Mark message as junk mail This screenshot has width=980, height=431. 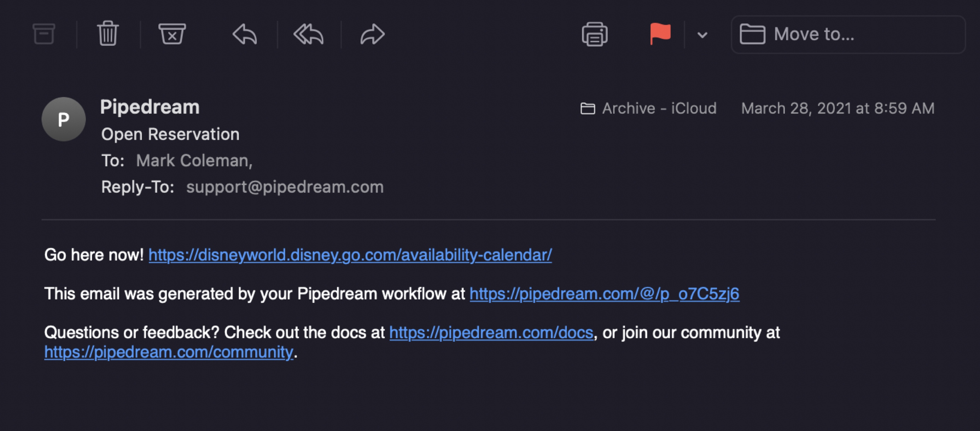click(172, 34)
